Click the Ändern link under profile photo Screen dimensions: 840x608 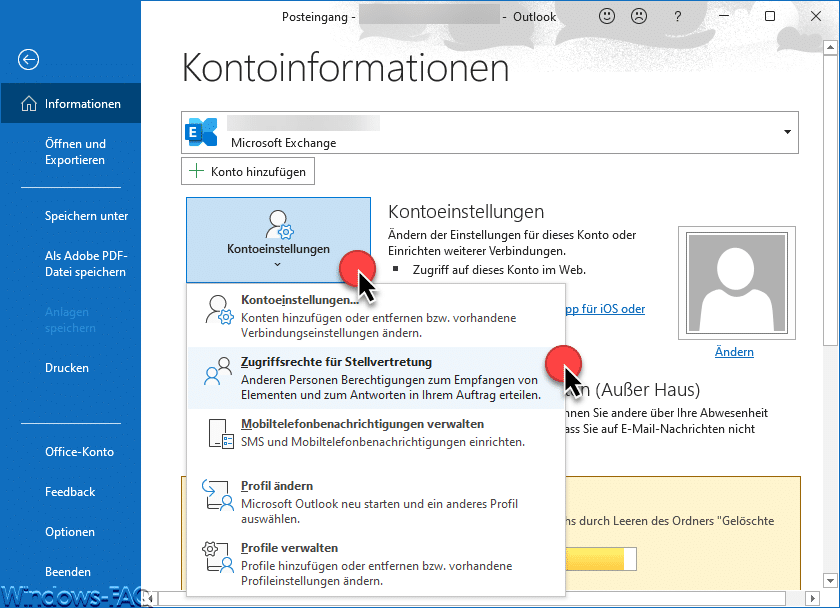click(734, 352)
